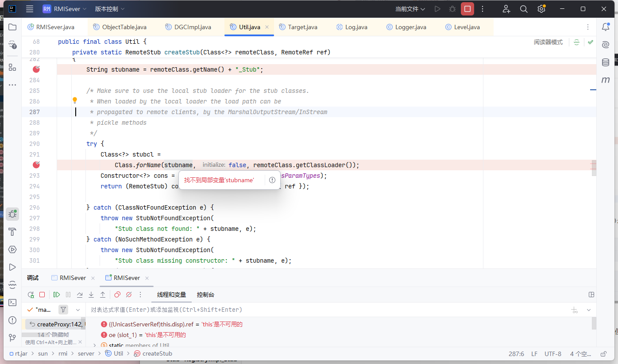
Task: Click the 阅读器模式 reader mode button
Action: tap(548, 42)
